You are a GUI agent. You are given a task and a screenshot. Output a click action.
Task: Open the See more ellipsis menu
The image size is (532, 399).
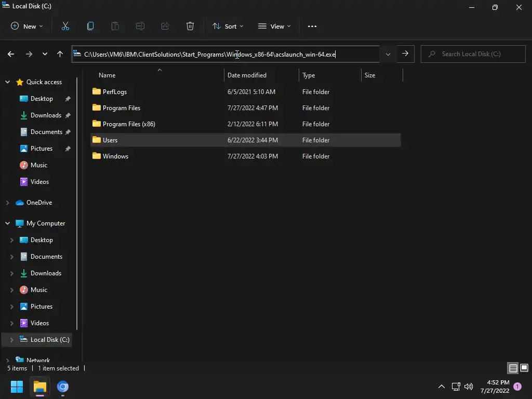312,26
